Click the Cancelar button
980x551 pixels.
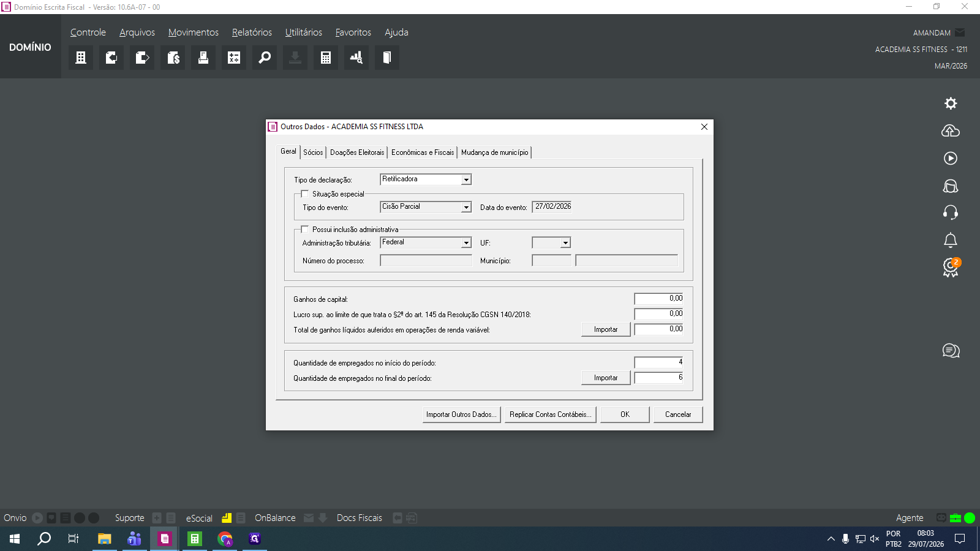[678, 414]
